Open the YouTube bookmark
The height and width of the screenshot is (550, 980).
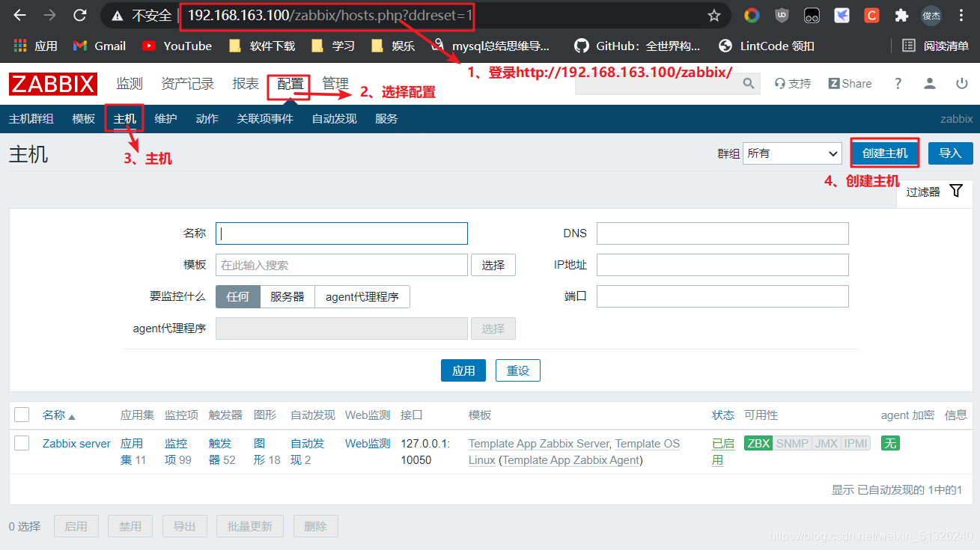[177, 46]
